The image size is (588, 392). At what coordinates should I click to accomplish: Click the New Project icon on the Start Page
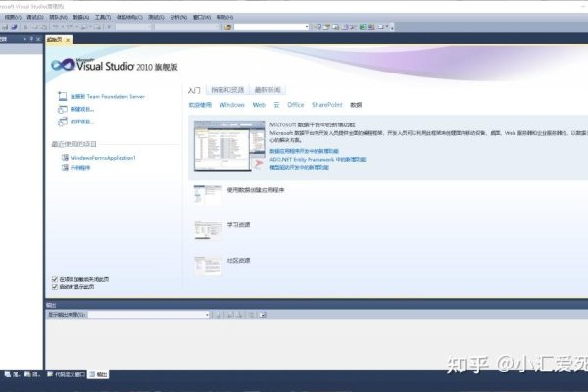click(x=63, y=109)
